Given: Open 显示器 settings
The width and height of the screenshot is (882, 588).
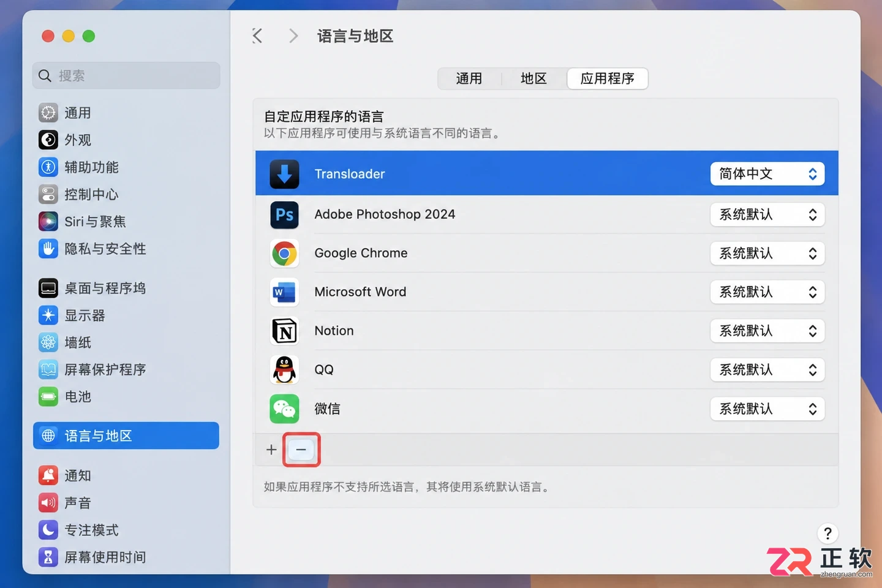Looking at the screenshot, I should (126, 315).
